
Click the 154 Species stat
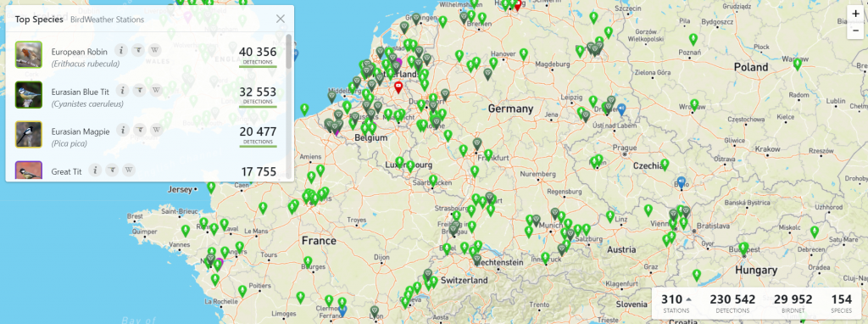[842, 303]
